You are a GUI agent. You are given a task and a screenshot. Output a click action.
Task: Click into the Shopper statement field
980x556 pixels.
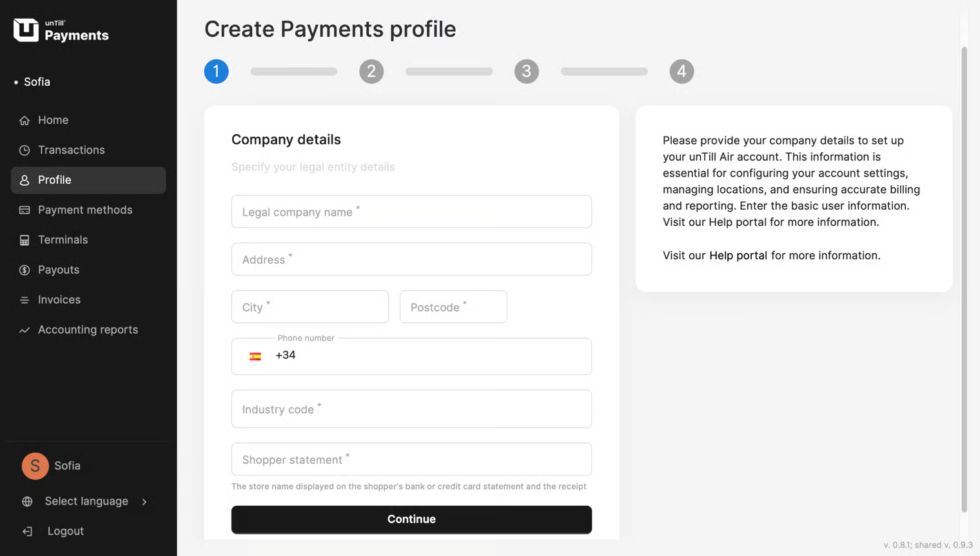pos(411,459)
